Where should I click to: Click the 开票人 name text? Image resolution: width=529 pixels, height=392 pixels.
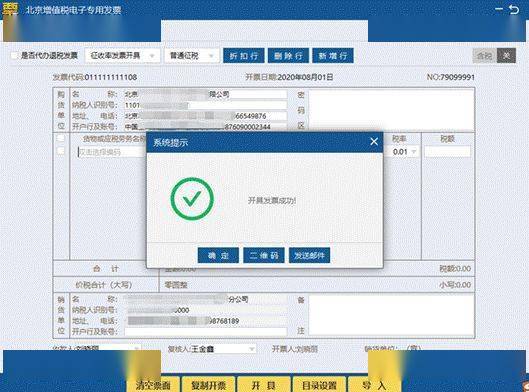tap(295, 349)
